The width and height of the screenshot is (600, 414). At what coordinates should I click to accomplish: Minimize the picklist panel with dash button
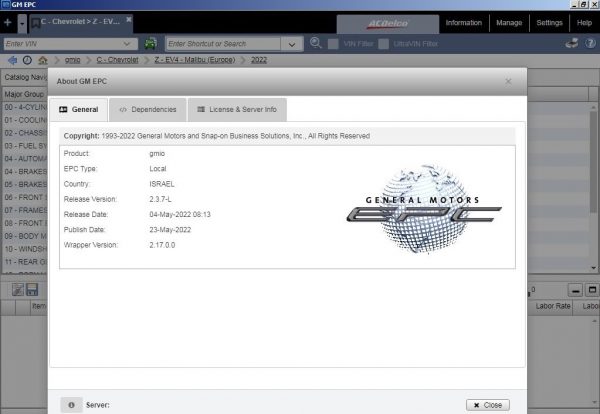pyautogui.click(x=575, y=290)
